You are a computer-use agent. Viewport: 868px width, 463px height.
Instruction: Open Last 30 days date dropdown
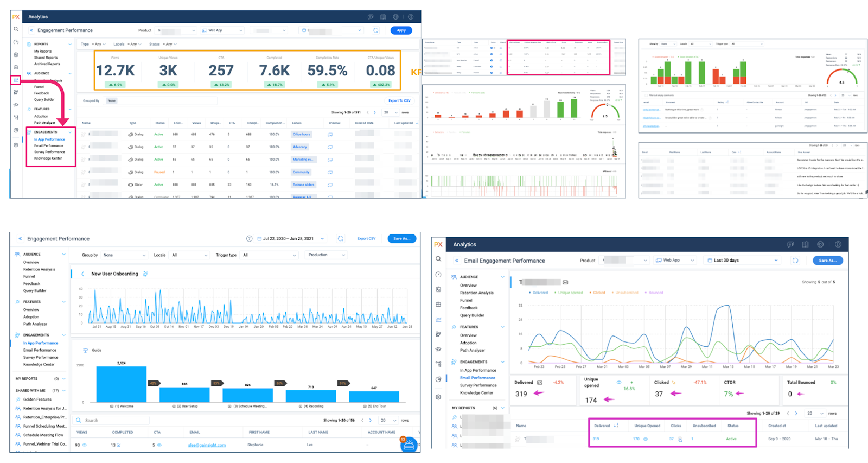point(743,261)
